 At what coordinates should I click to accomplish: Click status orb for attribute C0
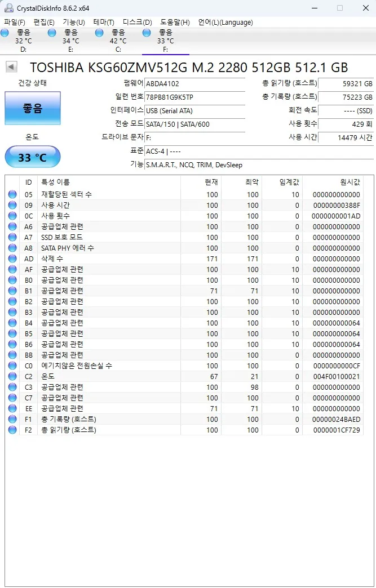pos(12,366)
